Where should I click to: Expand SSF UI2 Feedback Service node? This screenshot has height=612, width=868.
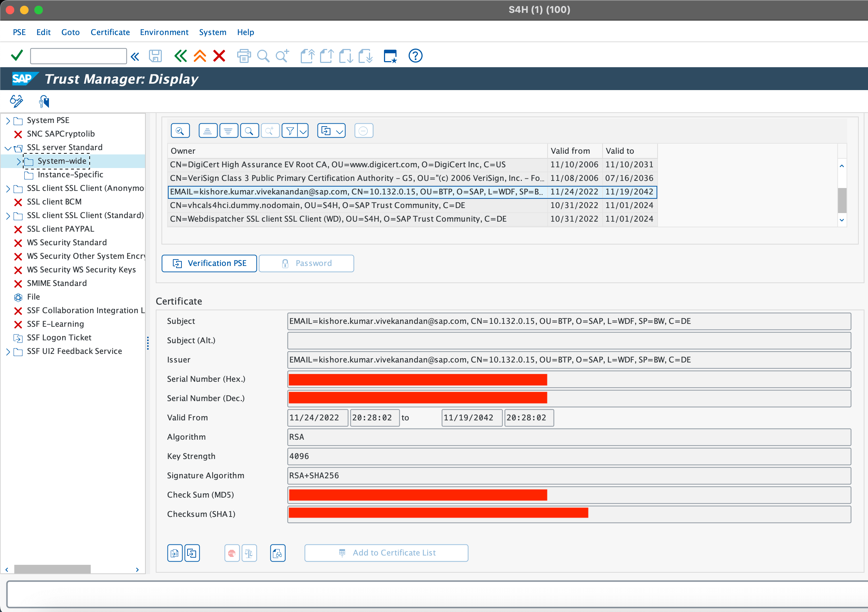pyautogui.click(x=8, y=352)
